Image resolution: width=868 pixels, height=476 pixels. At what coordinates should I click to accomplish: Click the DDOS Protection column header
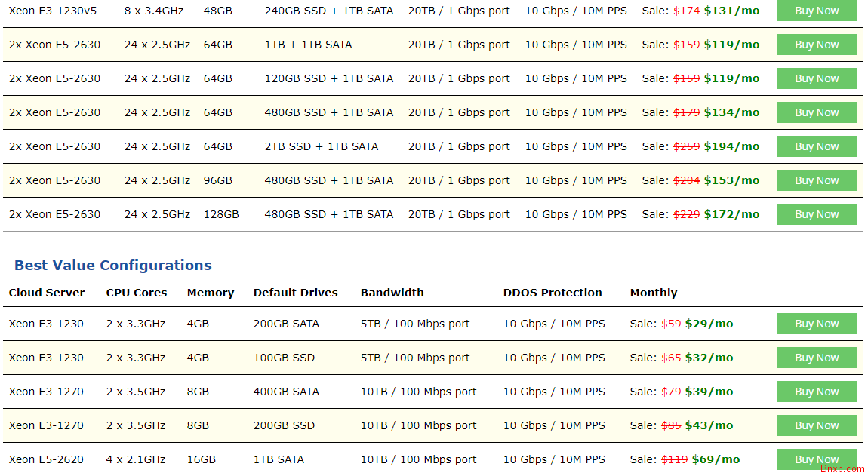pyautogui.click(x=552, y=293)
